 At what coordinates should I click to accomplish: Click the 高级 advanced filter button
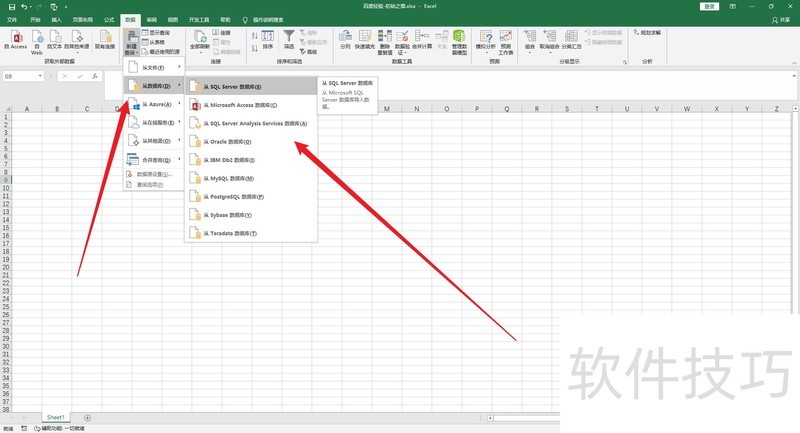(309, 52)
